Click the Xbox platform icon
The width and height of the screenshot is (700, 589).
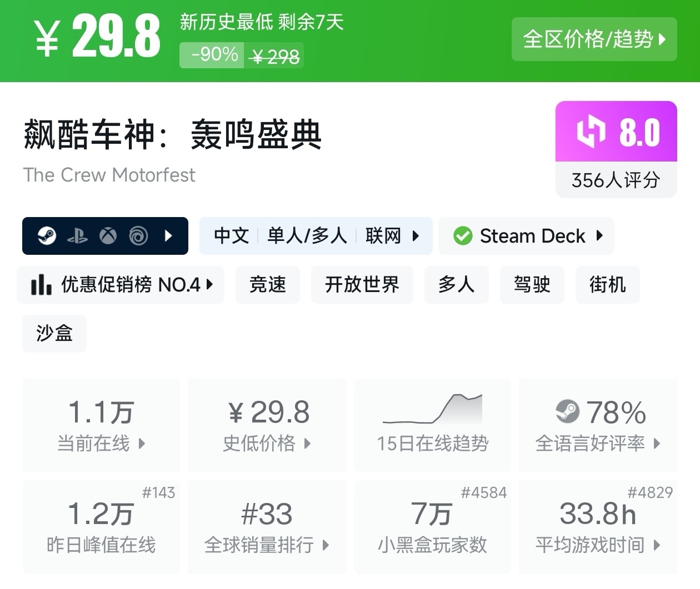tap(108, 236)
